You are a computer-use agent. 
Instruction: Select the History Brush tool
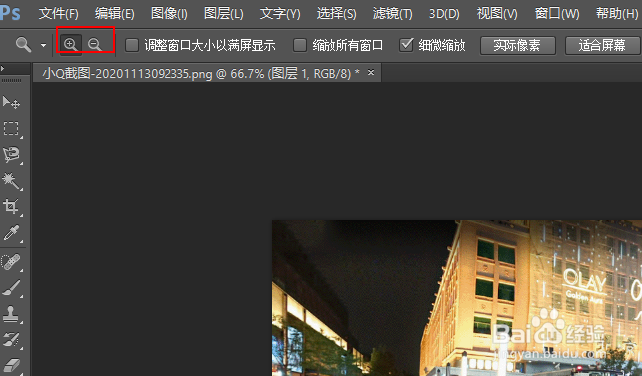(x=11, y=340)
